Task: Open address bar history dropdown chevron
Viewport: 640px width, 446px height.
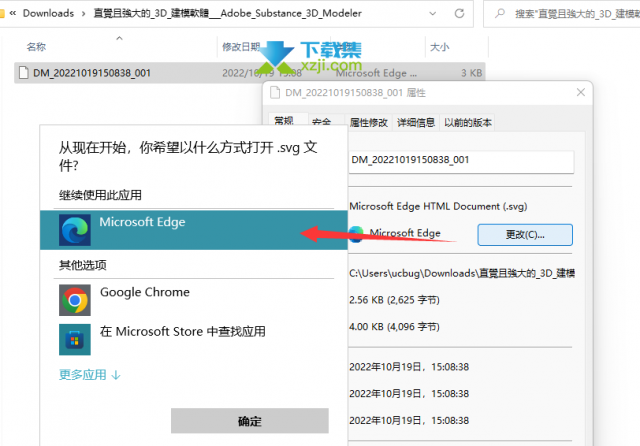Action: [432, 13]
